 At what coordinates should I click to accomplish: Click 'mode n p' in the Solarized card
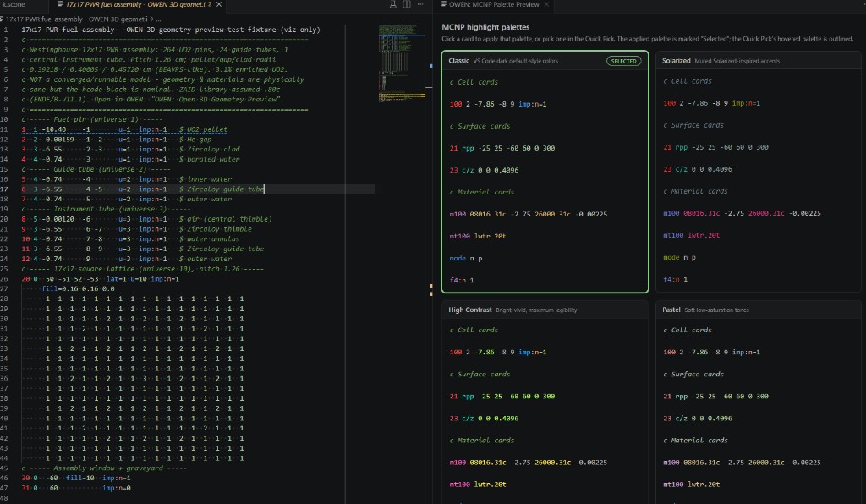click(x=679, y=257)
